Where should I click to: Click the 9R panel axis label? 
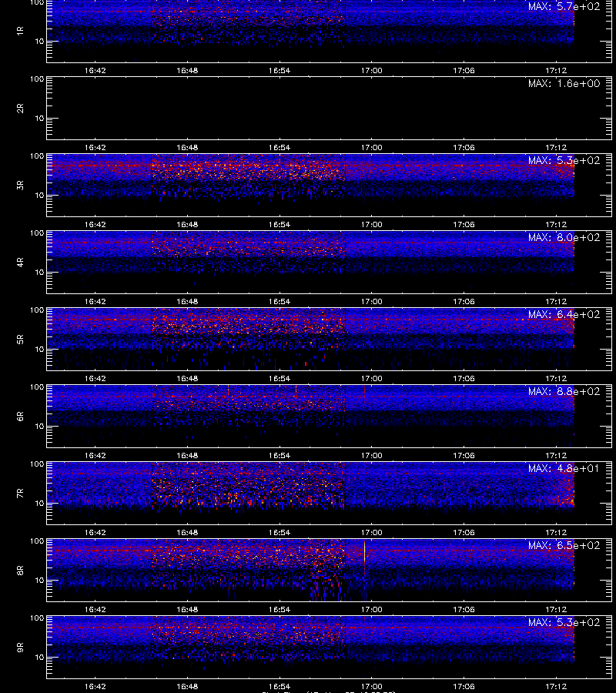click(20, 648)
